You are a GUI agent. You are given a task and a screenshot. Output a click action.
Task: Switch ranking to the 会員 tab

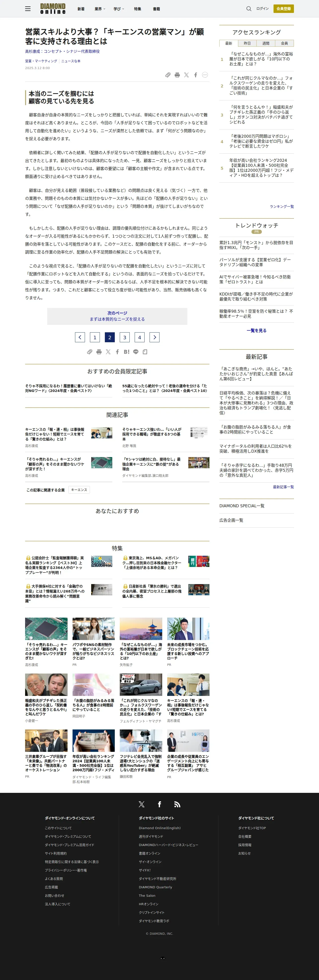(x=284, y=43)
